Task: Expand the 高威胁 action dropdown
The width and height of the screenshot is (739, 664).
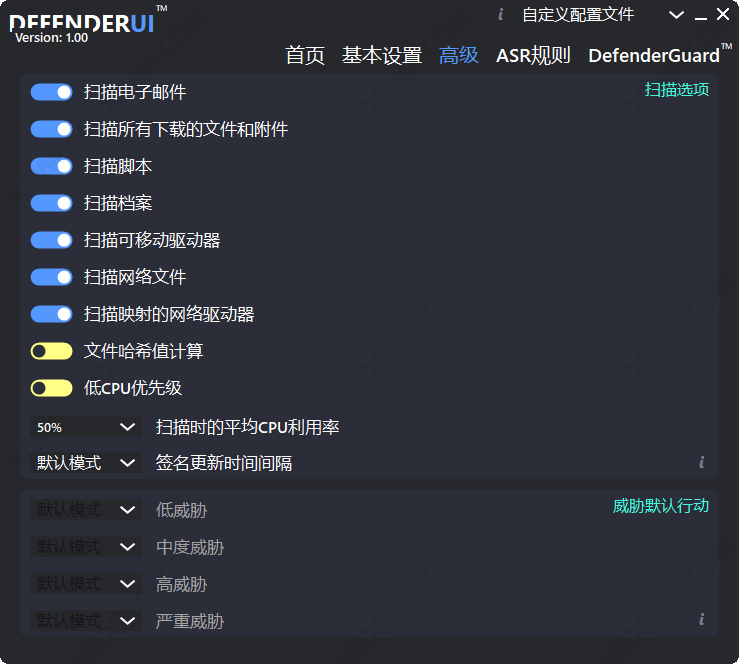Action: coord(86,584)
